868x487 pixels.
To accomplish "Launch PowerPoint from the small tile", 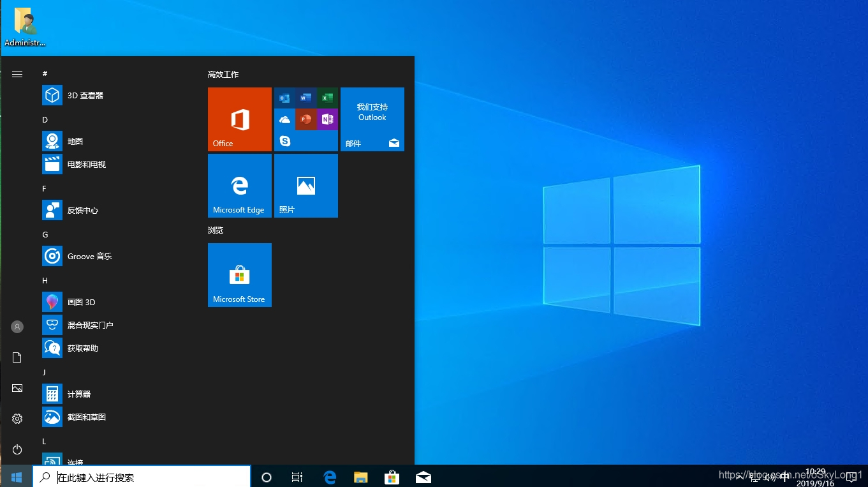I will click(x=306, y=119).
